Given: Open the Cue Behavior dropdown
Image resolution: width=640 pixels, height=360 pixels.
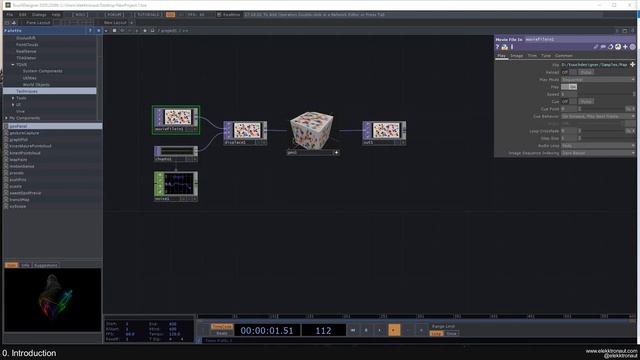Looking at the screenshot, I should 598,116.
